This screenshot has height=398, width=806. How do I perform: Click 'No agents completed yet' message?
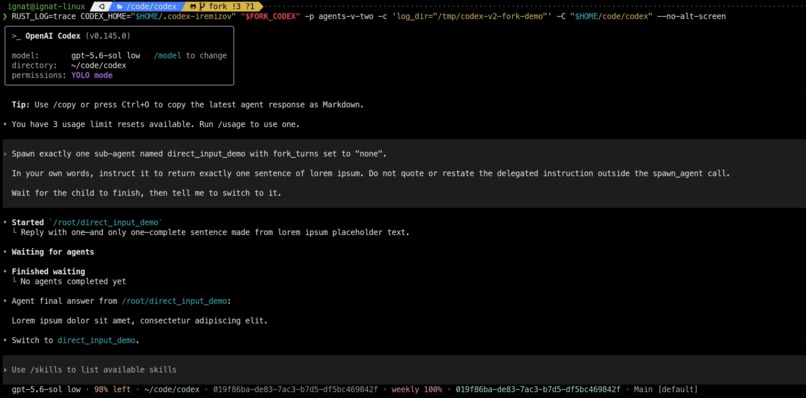pos(73,281)
